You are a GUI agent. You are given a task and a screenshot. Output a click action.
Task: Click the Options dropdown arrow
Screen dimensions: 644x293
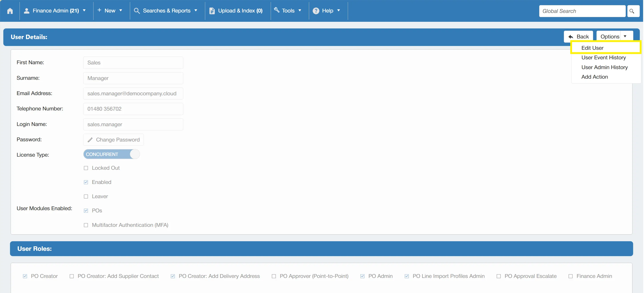tap(625, 36)
